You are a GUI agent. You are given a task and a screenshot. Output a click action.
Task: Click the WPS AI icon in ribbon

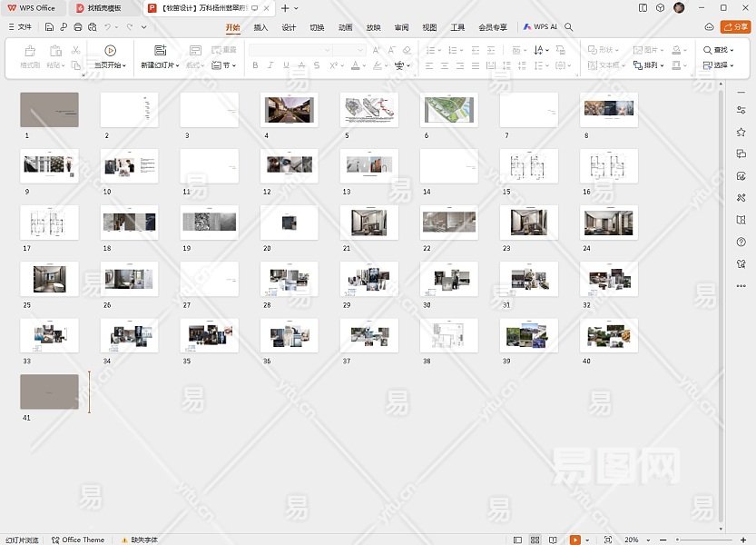527,27
